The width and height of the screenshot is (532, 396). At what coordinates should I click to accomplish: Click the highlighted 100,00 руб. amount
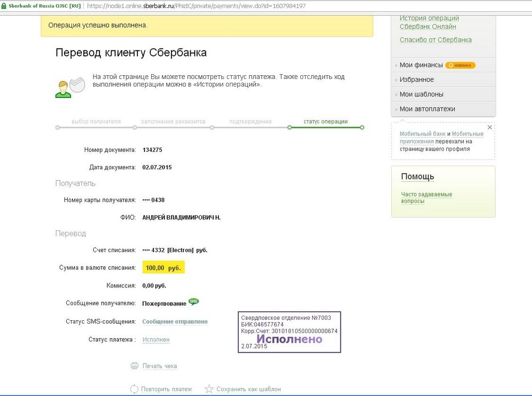(x=163, y=268)
